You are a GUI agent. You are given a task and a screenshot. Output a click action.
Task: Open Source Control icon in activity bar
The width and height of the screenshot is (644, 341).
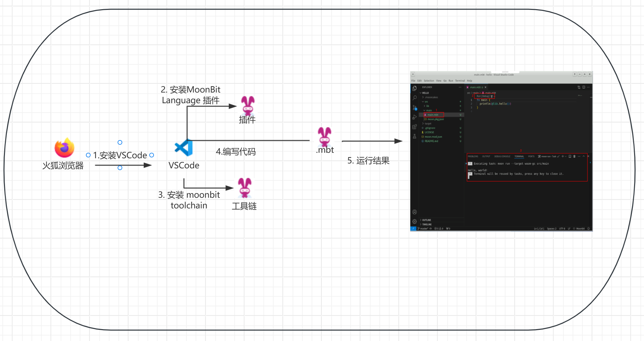pos(414,108)
